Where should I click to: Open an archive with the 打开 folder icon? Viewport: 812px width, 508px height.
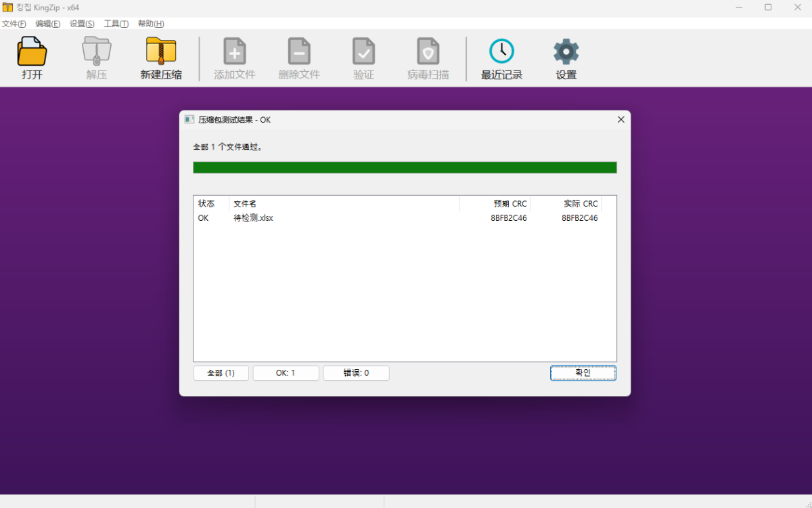tap(32, 52)
